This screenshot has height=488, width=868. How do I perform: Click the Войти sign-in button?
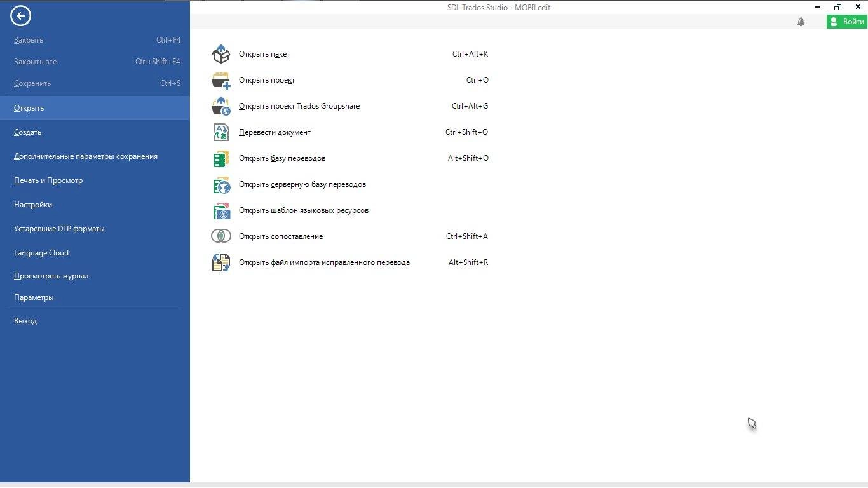pyautogui.click(x=847, y=22)
